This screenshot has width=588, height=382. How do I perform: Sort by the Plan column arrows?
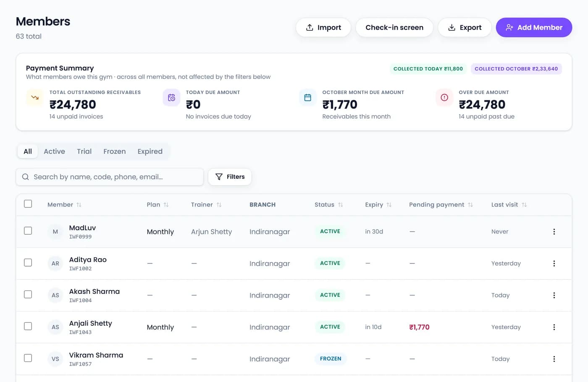tap(166, 205)
